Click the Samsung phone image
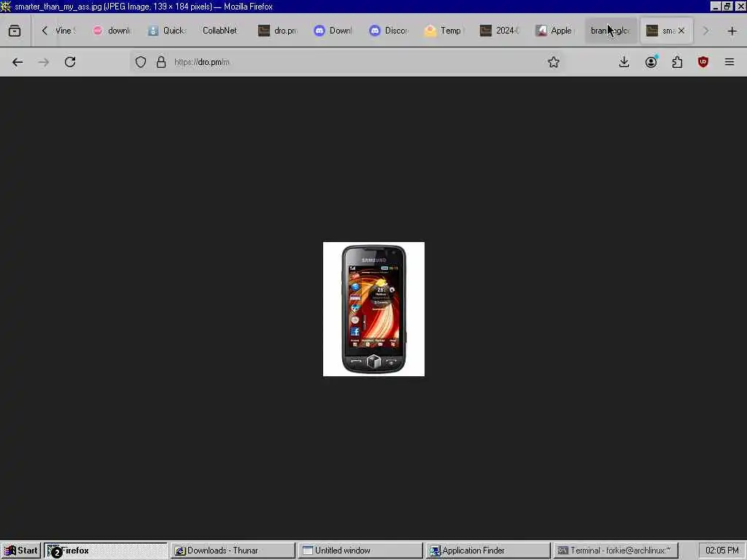This screenshot has height=560, width=747. pyautogui.click(x=373, y=309)
